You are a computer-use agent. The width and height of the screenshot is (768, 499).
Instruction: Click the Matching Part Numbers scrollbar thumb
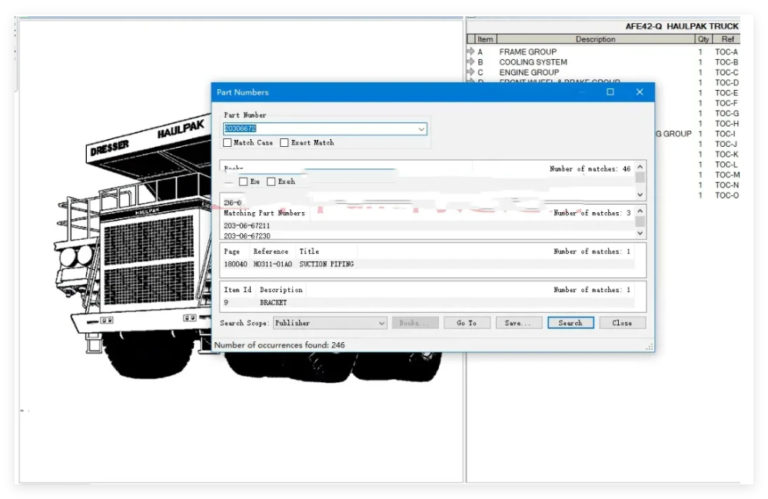[640, 222]
